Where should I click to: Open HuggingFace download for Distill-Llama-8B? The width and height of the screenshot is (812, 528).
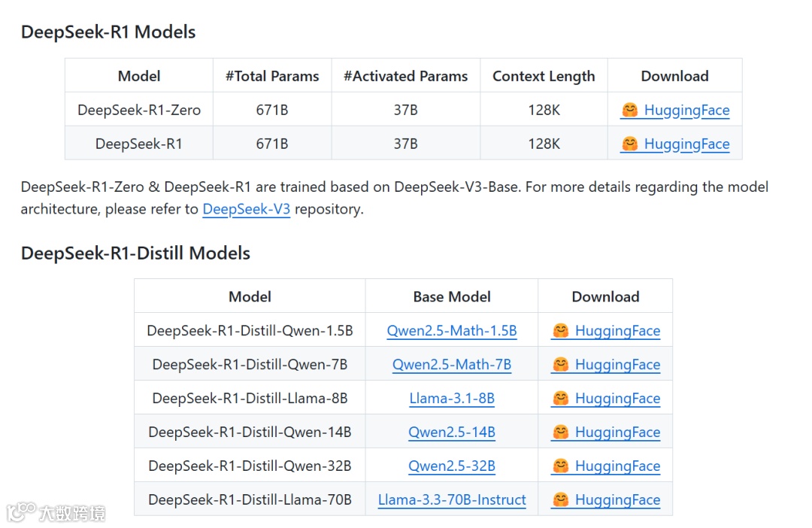click(605, 398)
